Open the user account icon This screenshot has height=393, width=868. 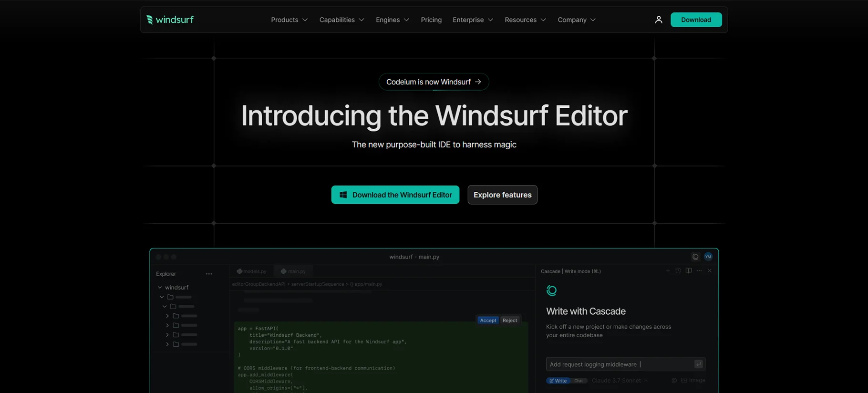pos(659,20)
